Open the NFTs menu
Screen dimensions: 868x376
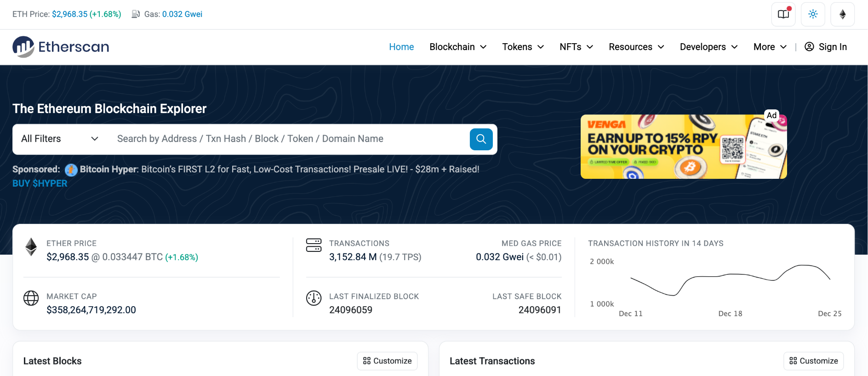point(576,47)
